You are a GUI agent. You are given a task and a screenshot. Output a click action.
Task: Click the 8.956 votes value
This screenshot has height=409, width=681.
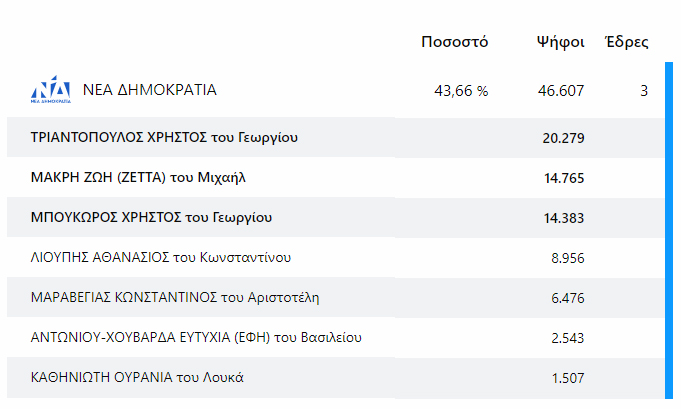pos(567,258)
